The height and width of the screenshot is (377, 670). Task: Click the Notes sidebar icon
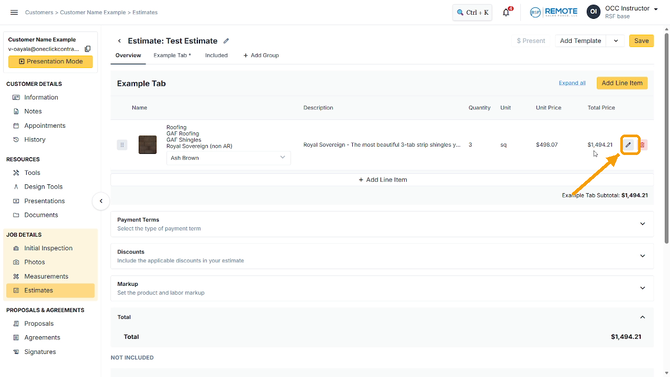[x=16, y=111]
